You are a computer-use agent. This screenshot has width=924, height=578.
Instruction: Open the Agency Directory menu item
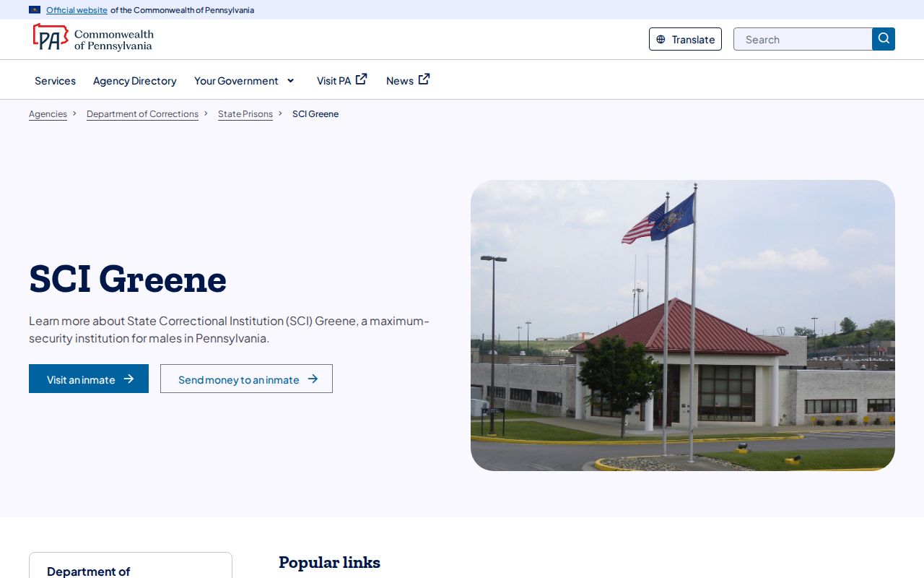coord(135,81)
